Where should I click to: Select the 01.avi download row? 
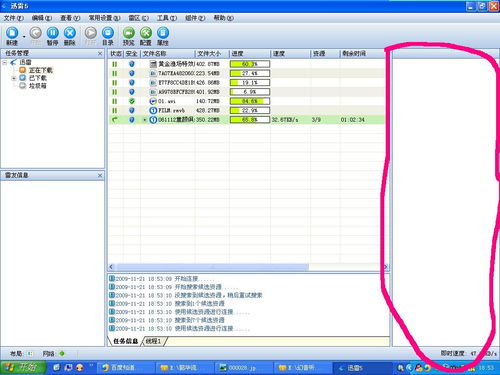pyautogui.click(x=246, y=101)
